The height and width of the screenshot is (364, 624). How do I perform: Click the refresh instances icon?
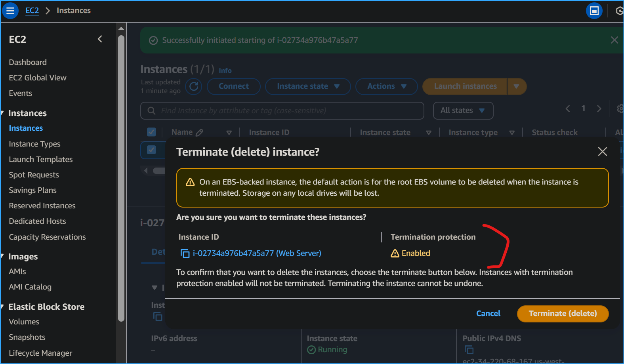[194, 86]
